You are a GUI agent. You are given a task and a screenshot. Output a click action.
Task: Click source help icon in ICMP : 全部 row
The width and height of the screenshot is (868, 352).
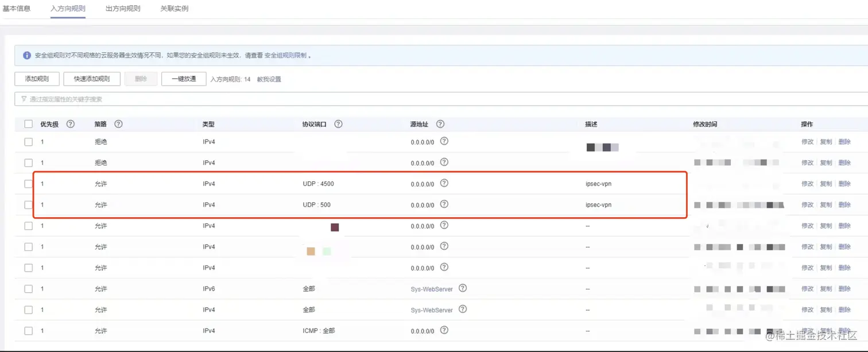(x=444, y=330)
